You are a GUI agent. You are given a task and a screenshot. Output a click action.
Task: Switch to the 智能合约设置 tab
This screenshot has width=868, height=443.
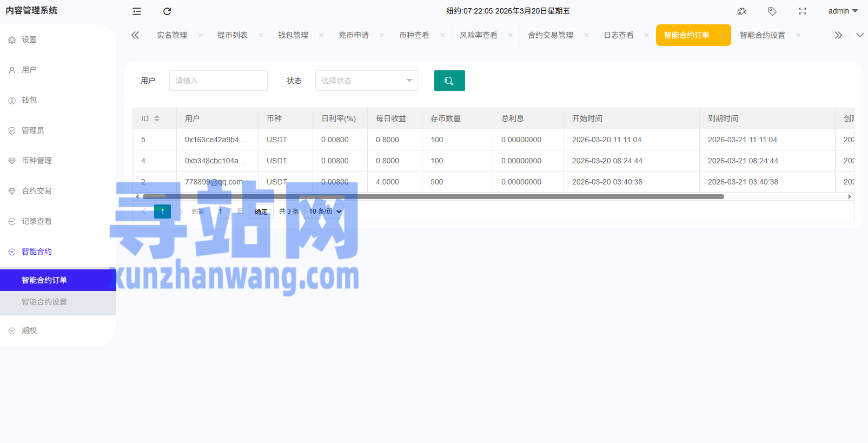[762, 35]
